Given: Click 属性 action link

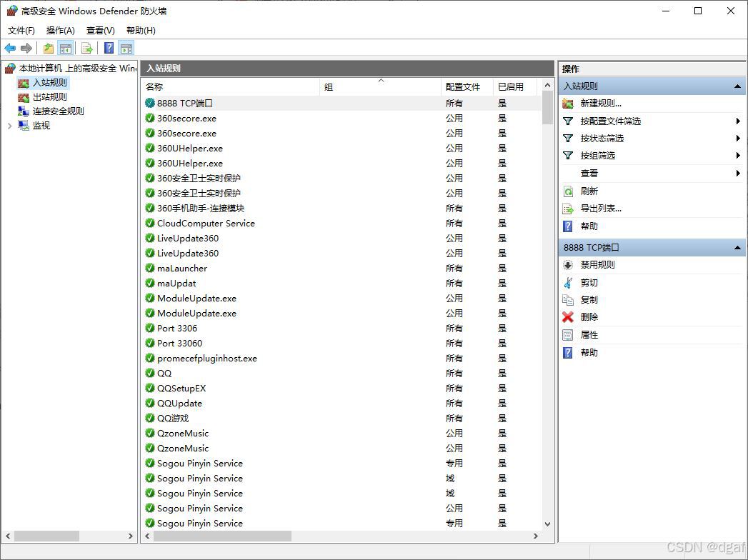Looking at the screenshot, I should [x=589, y=335].
